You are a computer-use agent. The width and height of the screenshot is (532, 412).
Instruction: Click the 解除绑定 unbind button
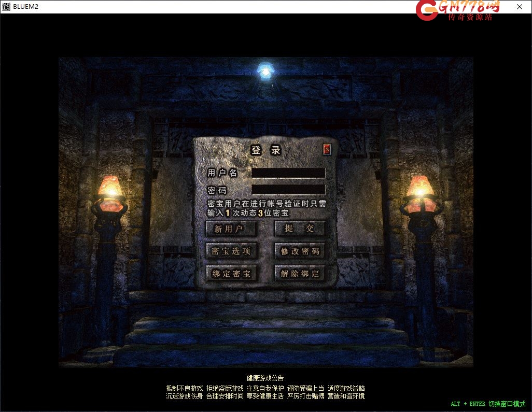coord(300,274)
